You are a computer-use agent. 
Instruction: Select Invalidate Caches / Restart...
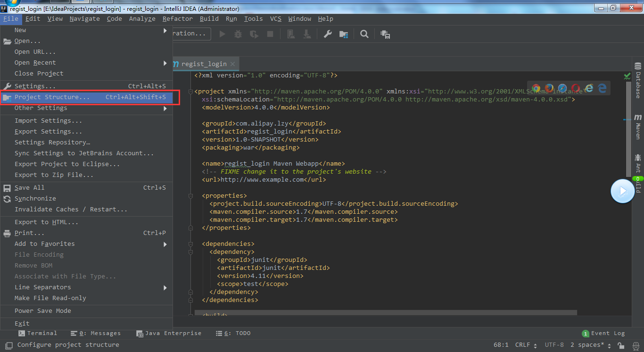86,209
